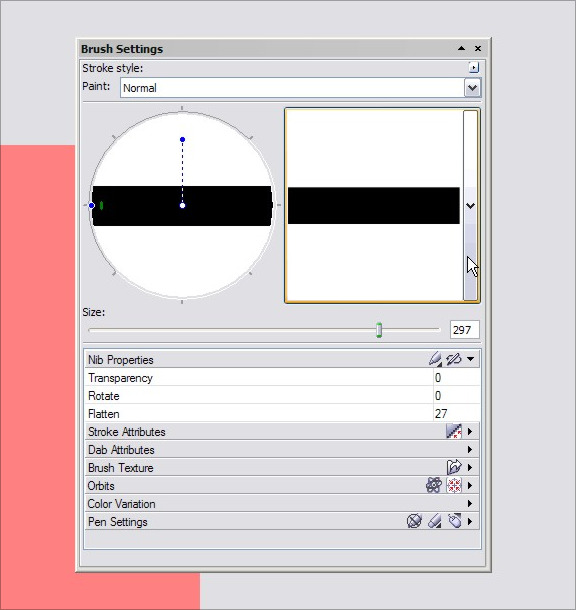
Task: Toggle the red arrows icon in Orbits
Action: [454, 485]
